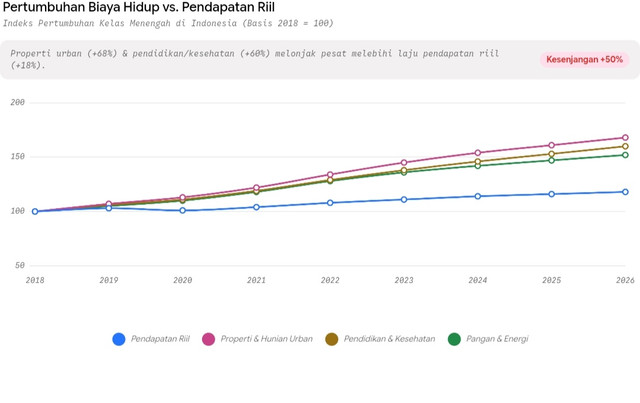The width and height of the screenshot is (640, 403).
Task: Click the 2023 x-axis label
Action: pos(404,281)
